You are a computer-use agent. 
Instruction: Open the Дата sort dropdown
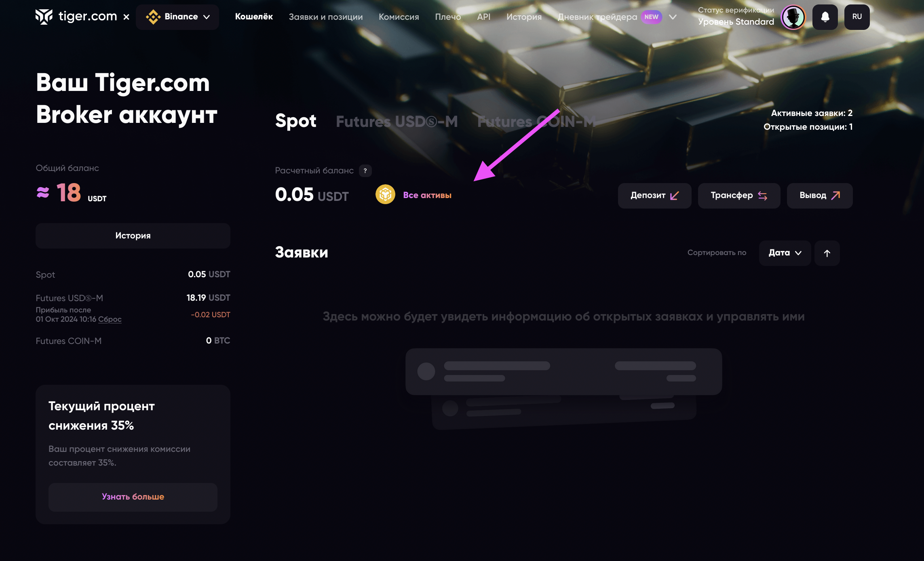click(785, 253)
